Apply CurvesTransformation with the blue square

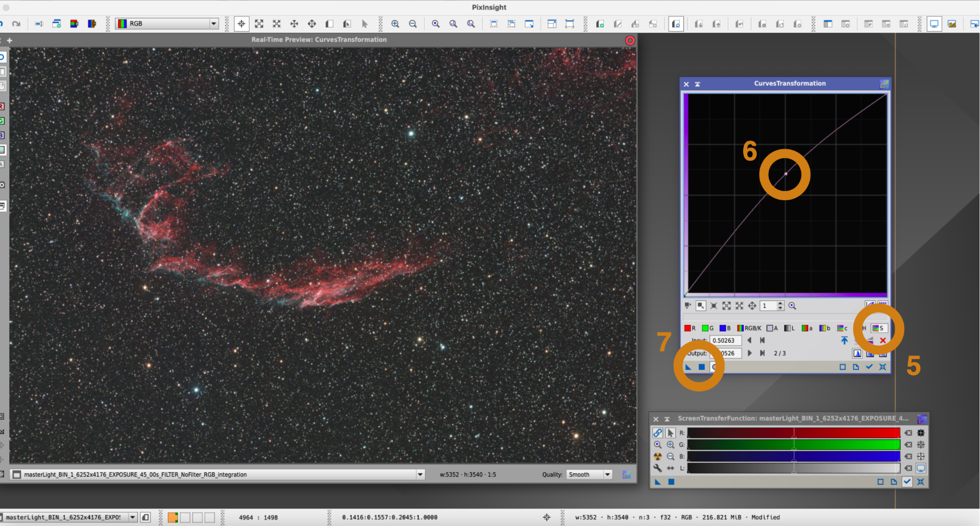coord(701,367)
